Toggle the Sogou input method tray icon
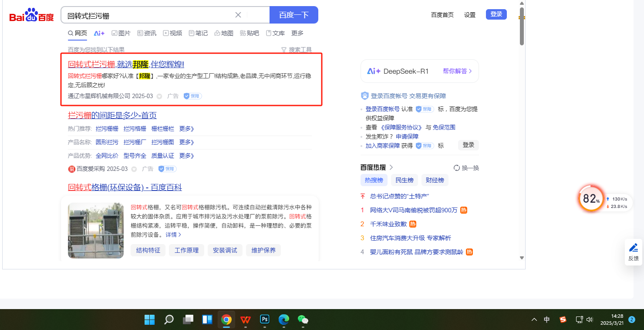644x330 pixels. [x=563, y=320]
